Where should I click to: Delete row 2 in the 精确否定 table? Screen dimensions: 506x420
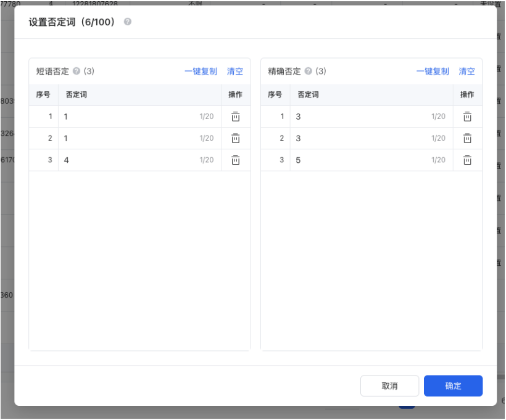pos(467,138)
